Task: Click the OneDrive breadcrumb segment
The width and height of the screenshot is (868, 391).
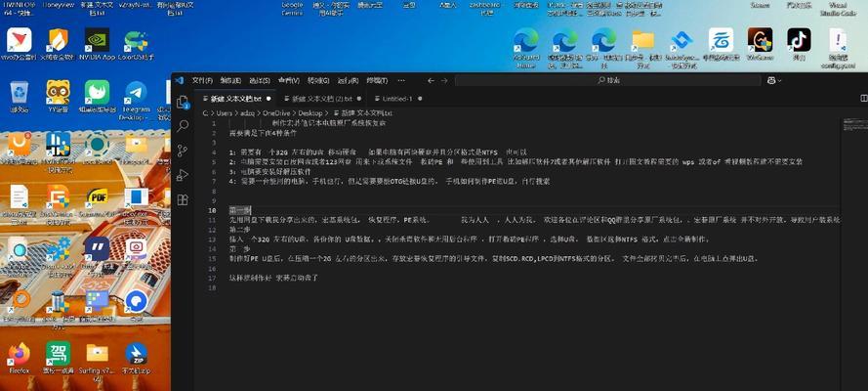Action: [276, 113]
